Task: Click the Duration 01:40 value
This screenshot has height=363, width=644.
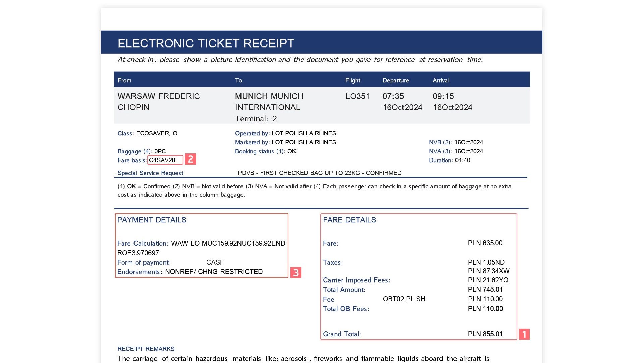Action: [463, 160]
